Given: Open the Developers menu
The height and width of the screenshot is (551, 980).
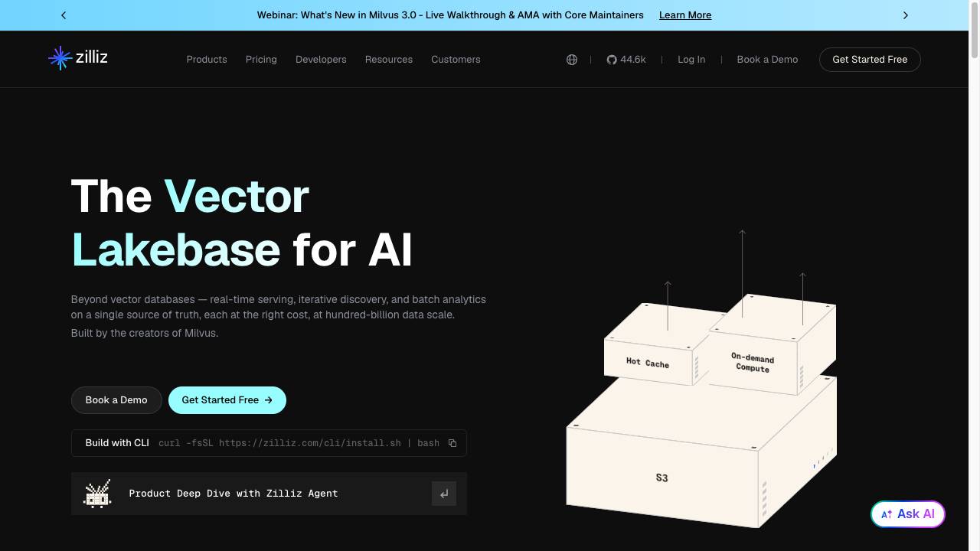Looking at the screenshot, I should (321, 60).
